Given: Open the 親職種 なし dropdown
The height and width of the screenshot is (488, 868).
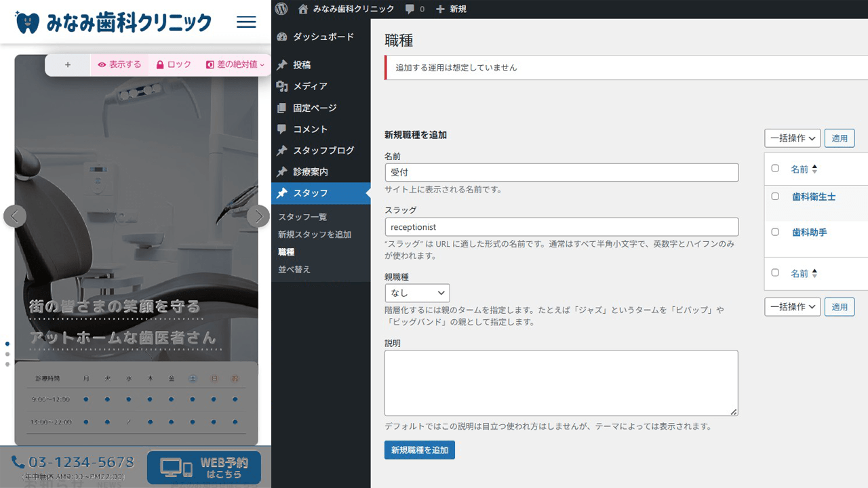Looking at the screenshot, I should coord(417,293).
